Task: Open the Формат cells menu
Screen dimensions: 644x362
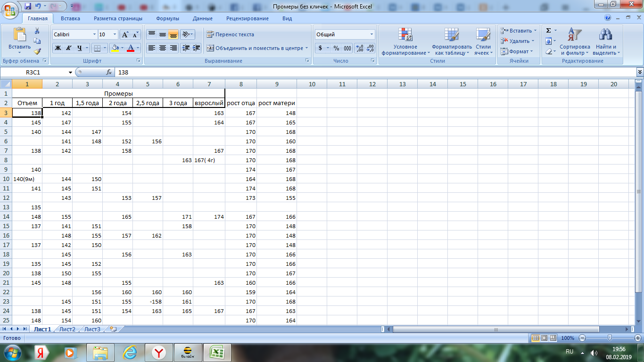Action: point(517,51)
